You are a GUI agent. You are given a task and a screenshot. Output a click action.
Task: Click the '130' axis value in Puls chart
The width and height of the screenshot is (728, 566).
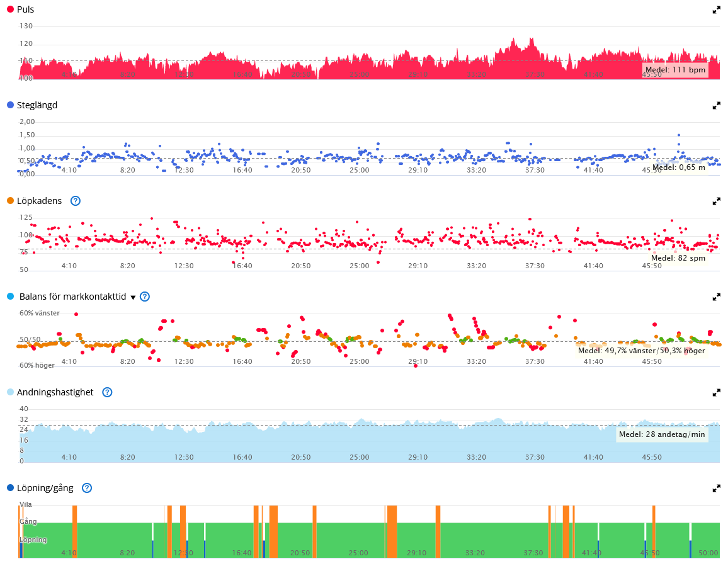click(26, 26)
